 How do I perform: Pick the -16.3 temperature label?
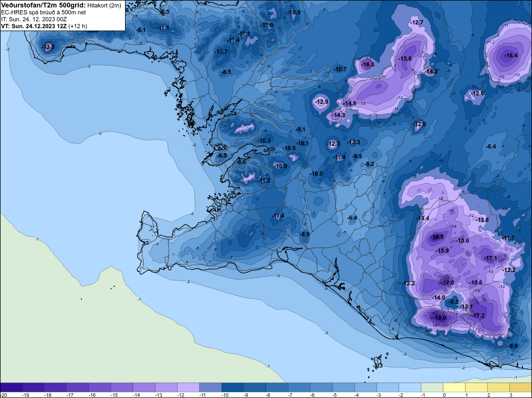coord(368,64)
